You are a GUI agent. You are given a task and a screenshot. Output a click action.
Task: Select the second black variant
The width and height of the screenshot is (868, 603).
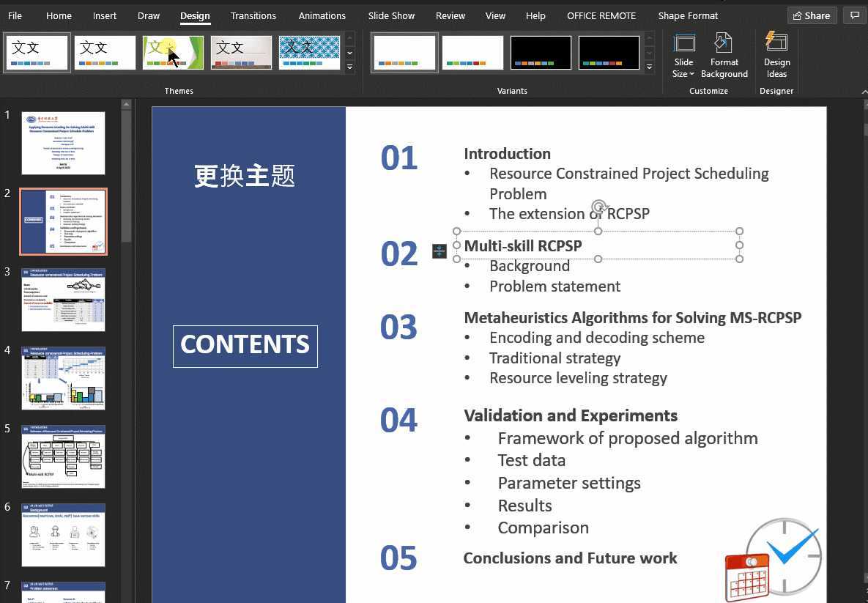609,53
